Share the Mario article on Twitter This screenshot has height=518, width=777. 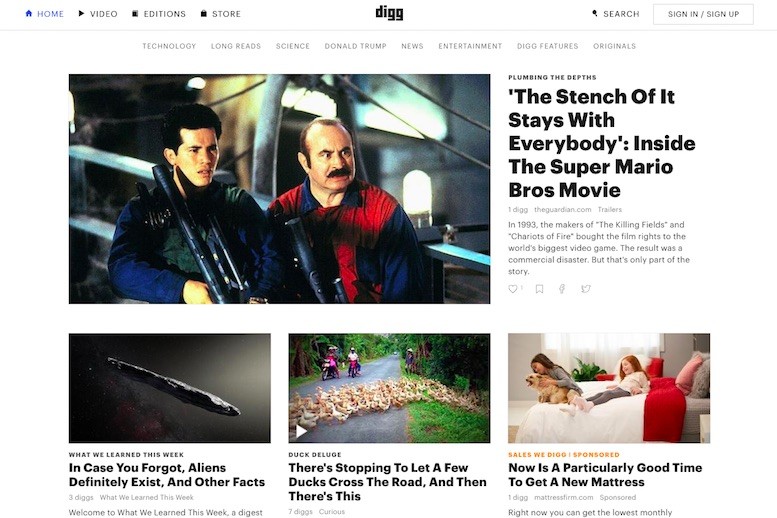pos(586,289)
